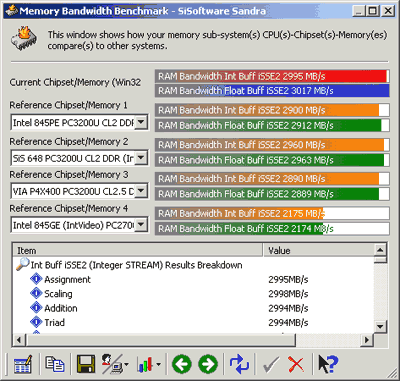Image resolution: width=400 pixels, height=381 pixels.
Task: Save results with the floppy disk icon
Action: pos(86,364)
